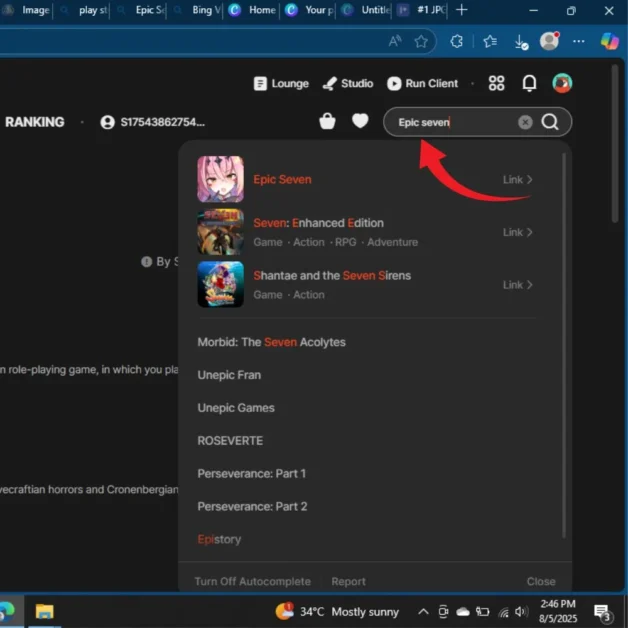Switch to the play st browser tab

point(86,10)
